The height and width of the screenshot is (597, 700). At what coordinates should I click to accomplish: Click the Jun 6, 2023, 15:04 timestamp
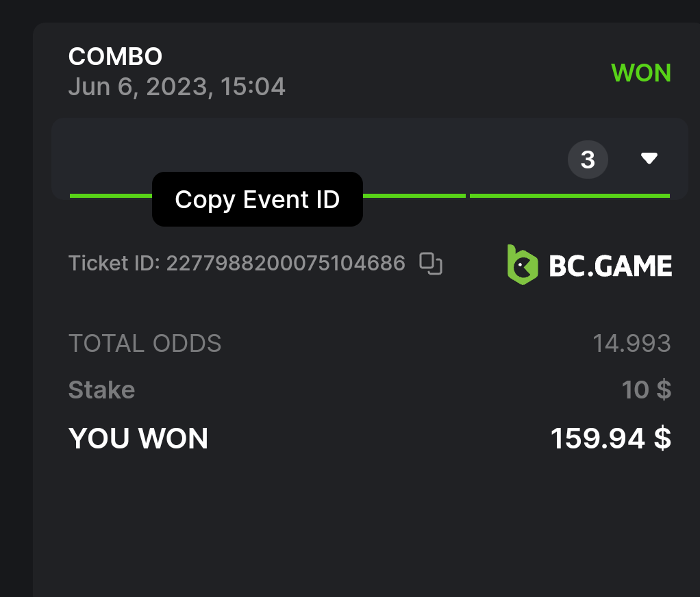[177, 87]
